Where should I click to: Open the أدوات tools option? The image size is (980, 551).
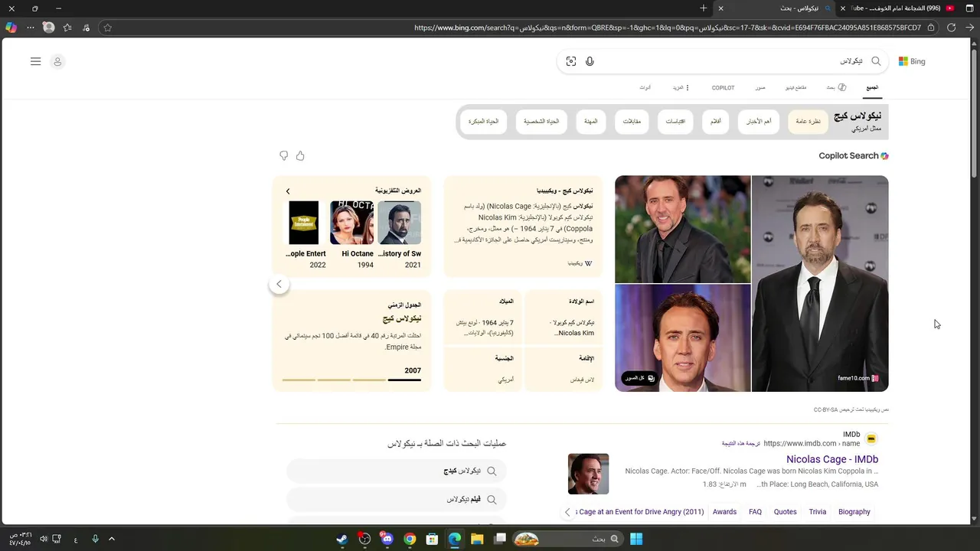click(645, 88)
